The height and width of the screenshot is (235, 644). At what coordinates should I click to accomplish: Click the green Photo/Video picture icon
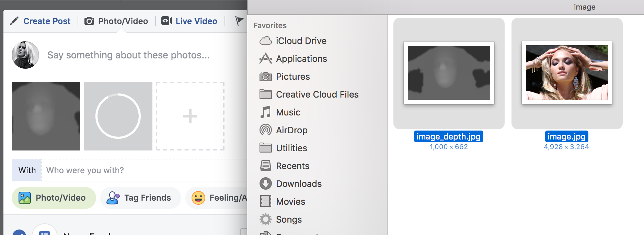25,198
